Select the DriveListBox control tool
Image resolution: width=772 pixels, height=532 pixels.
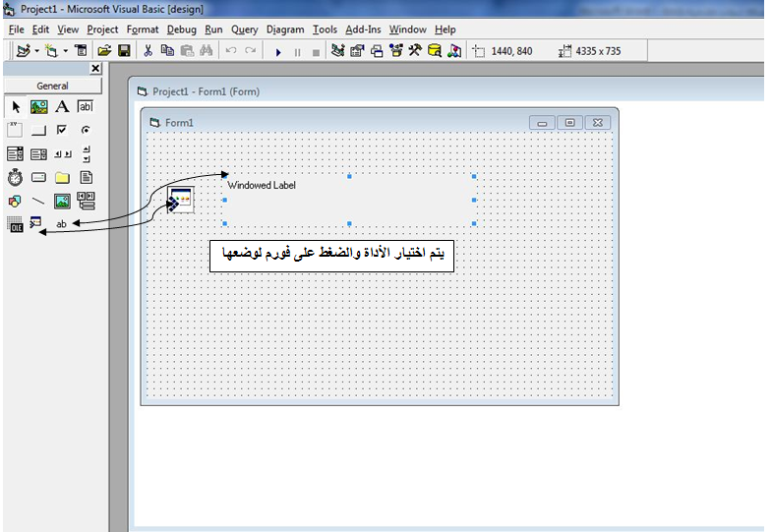(x=38, y=177)
